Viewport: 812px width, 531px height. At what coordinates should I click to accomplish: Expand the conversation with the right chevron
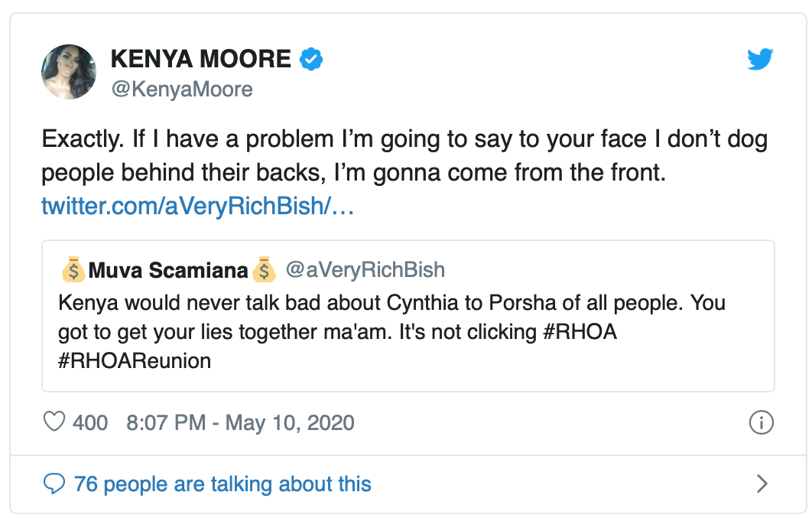(x=762, y=484)
